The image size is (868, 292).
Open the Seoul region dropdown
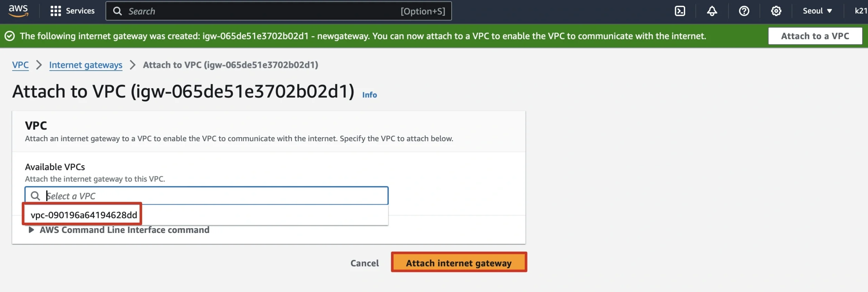817,11
